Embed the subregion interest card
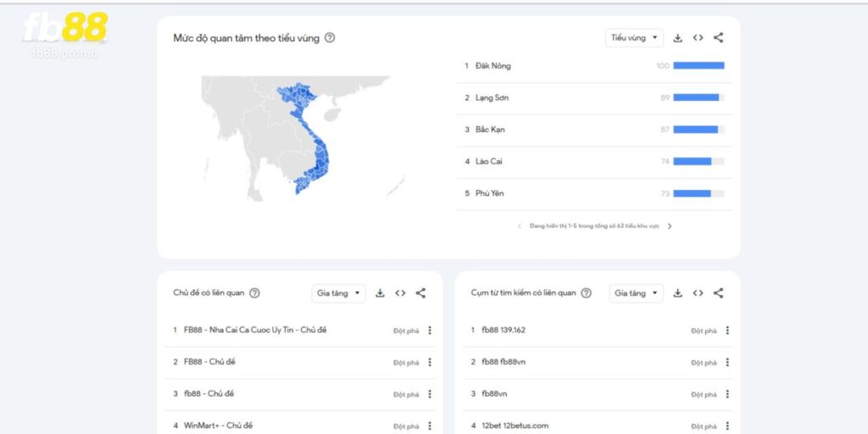 click(698, 37)
